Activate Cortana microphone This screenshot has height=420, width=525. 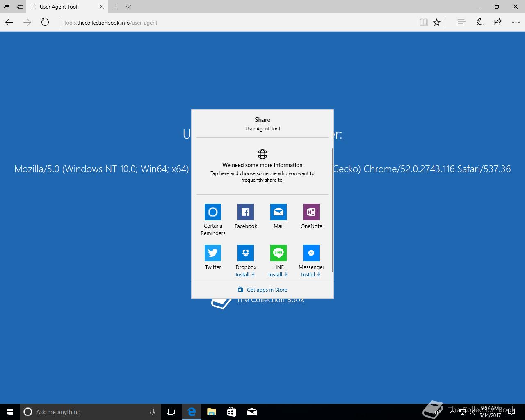(x=152, y=412)
